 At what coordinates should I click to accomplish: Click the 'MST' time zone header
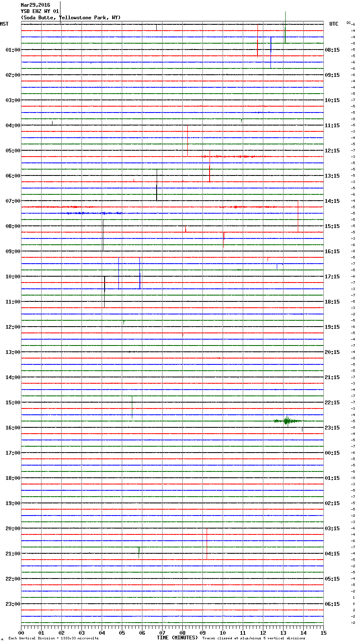(4, 24)
